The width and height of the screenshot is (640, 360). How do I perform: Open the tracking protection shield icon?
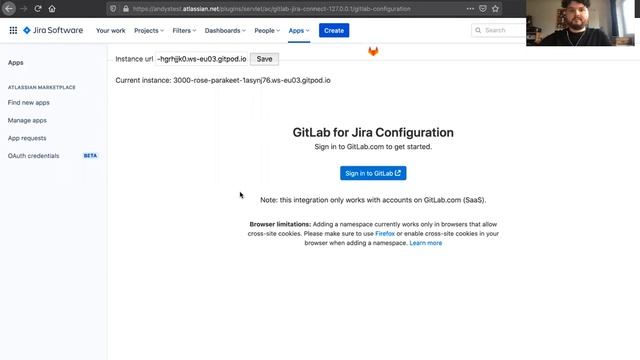pyautogui.click(x=113, y=9)
